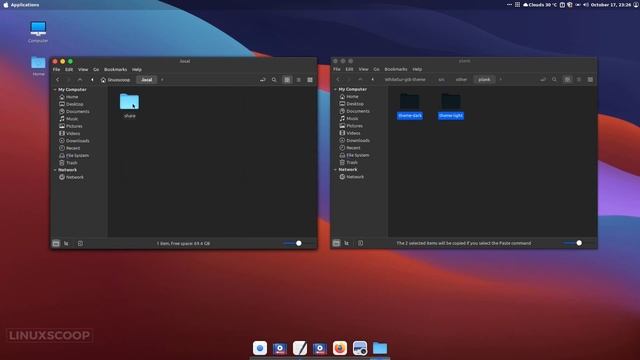Open Downloads in plank window sidebar
Viewport: 640px width, 360px height.
click(x=354, y=141)
